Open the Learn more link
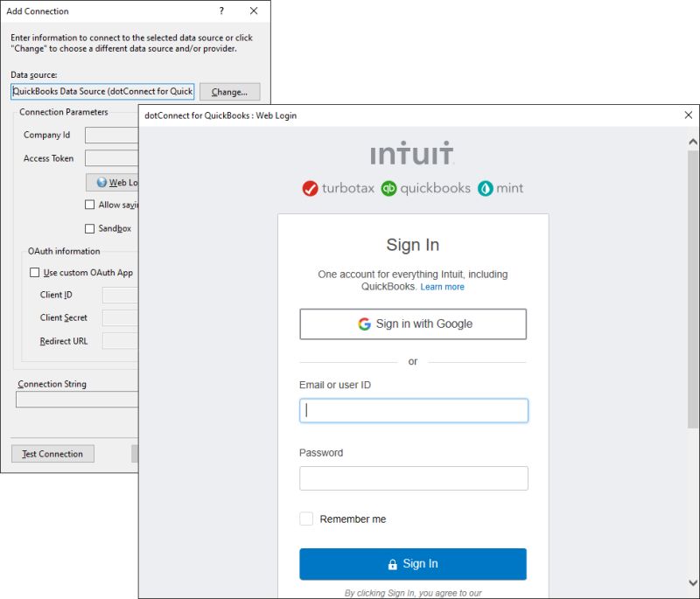Screen dimensions: 700x599 coord(443,286)
